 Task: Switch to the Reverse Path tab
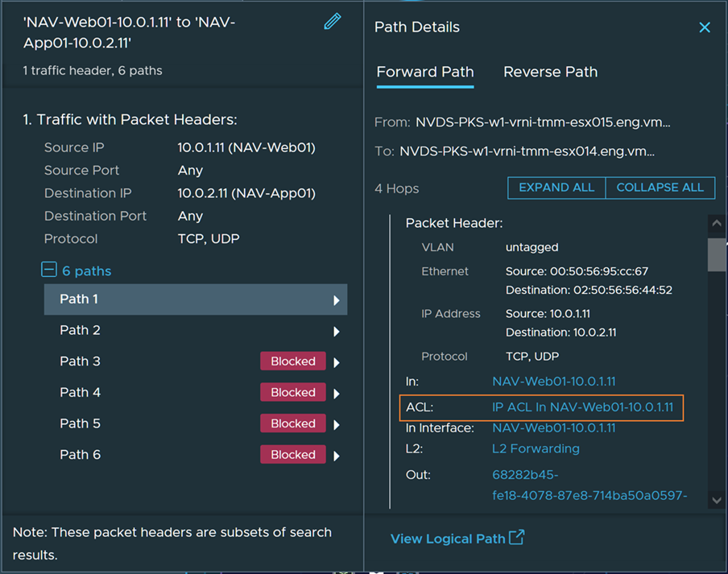[x=550, y=72]
